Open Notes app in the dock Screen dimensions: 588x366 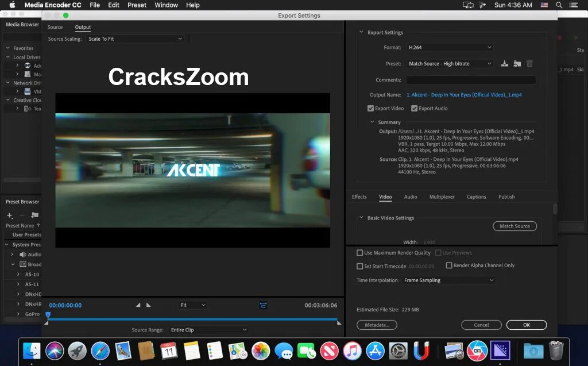192,352
